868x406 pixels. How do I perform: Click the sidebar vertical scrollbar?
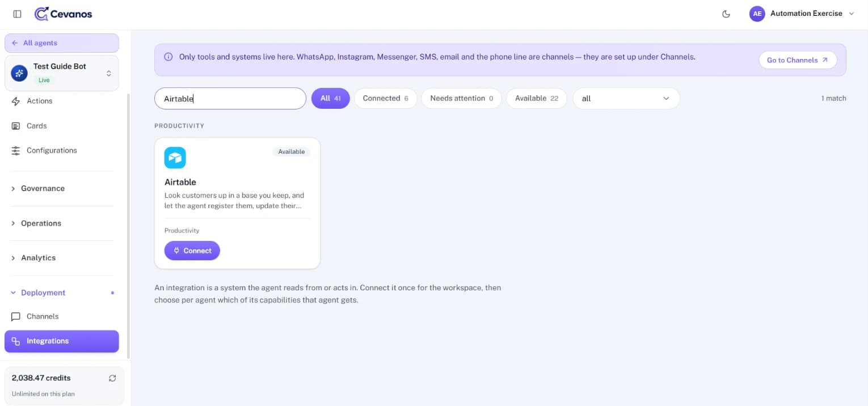point(128,226)
